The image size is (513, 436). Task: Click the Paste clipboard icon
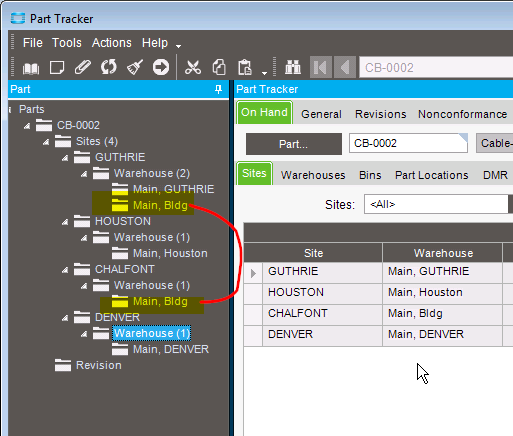tap(245, 67)
